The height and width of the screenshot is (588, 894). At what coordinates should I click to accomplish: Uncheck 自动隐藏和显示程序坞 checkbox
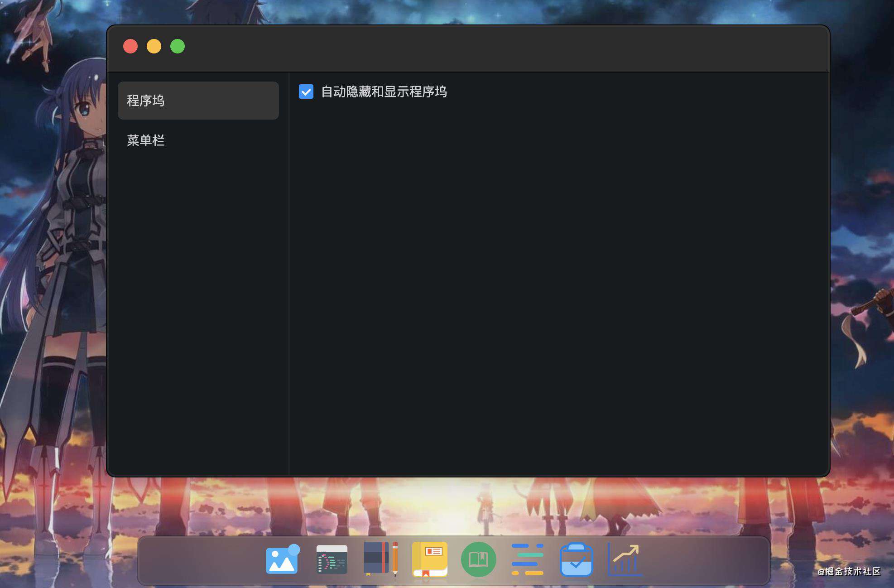[306, 92]
